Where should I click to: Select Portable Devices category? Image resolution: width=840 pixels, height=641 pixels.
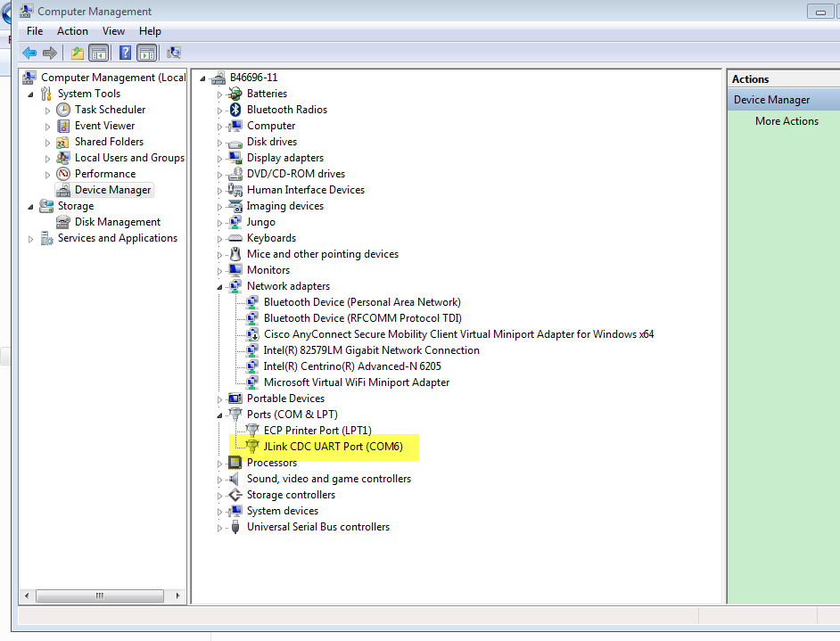[x=285, y=399]
